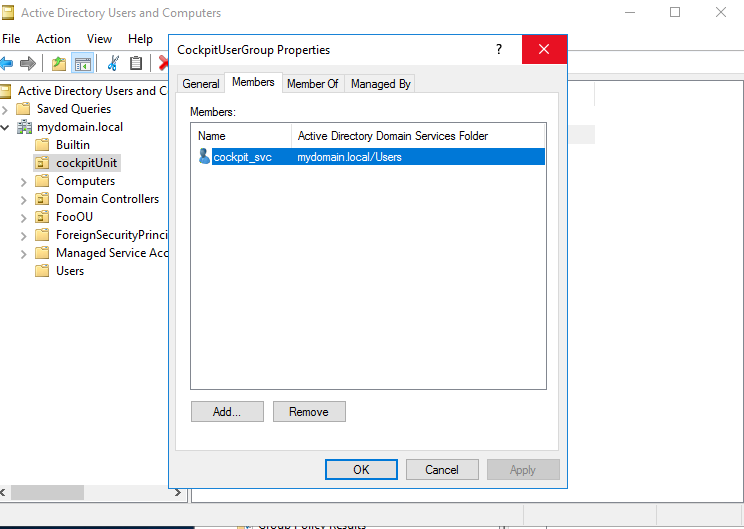Click the Up one level folder icon
Viewport: 744px width, 529px height.
[59, 63]
